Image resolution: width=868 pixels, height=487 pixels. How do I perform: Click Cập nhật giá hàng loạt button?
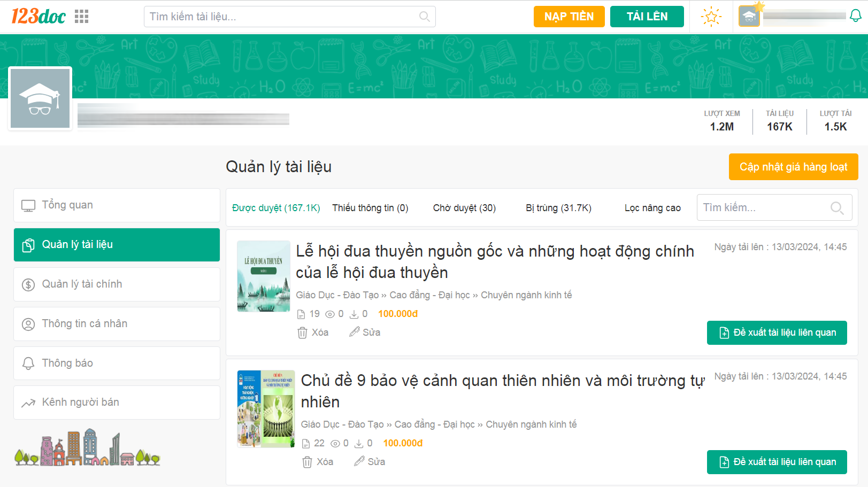(793, 167)
